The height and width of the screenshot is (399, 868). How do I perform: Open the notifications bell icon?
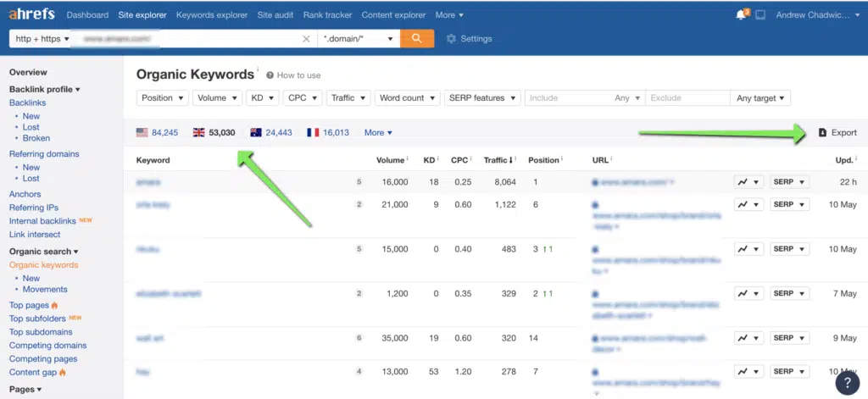pyautogui.click(x=741, y=15)
